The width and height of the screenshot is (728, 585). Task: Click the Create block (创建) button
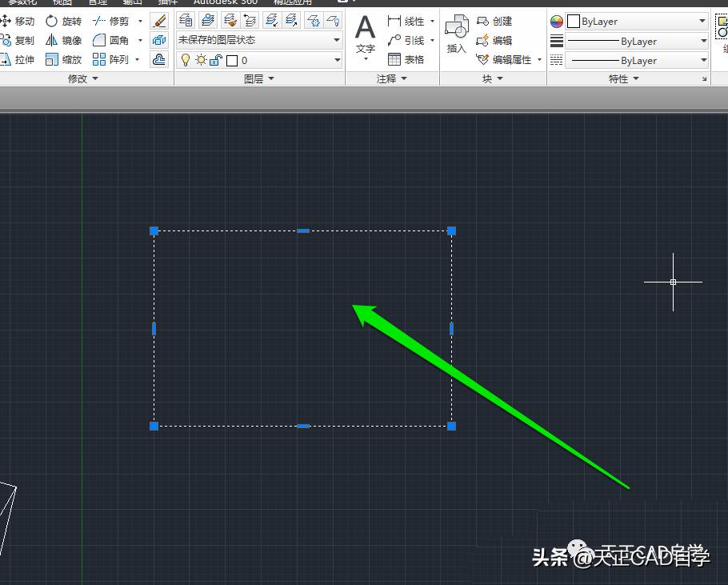494,21
